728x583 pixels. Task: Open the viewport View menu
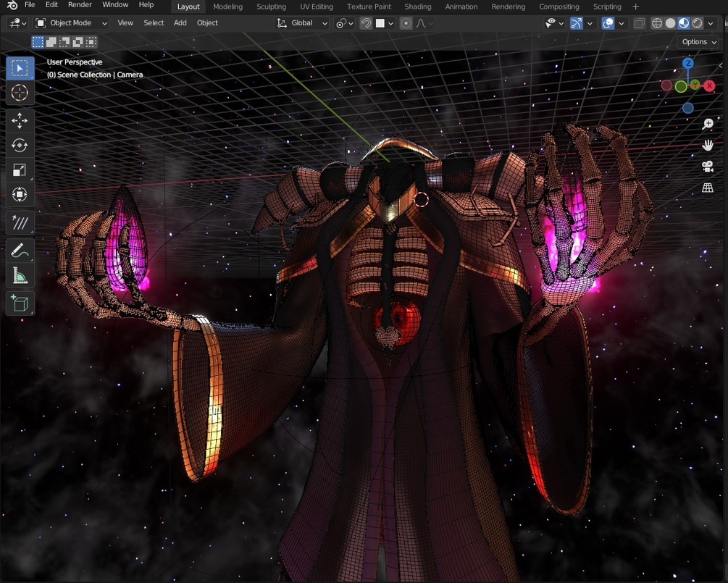click(x=125, y=22)
